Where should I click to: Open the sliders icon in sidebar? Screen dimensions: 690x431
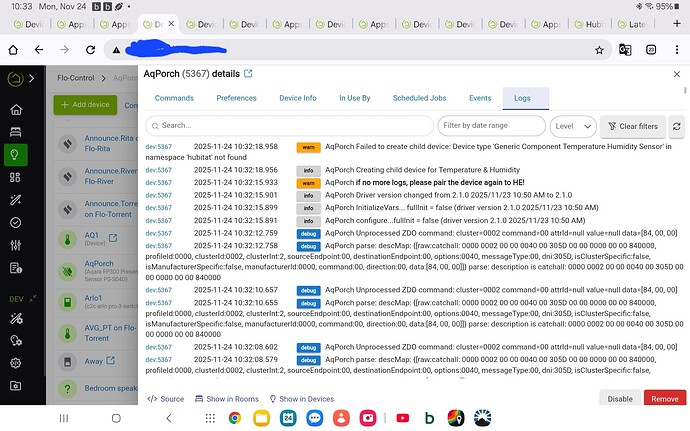(x=16, y=245)
